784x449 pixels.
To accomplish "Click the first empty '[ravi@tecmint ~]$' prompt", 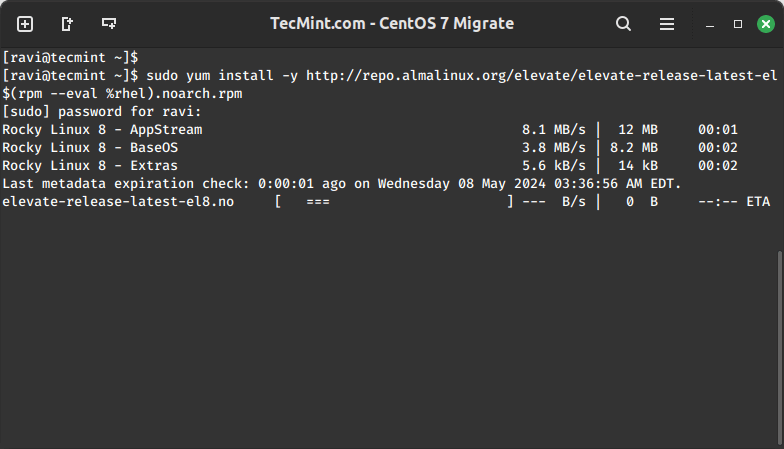I will coord(70,58).
